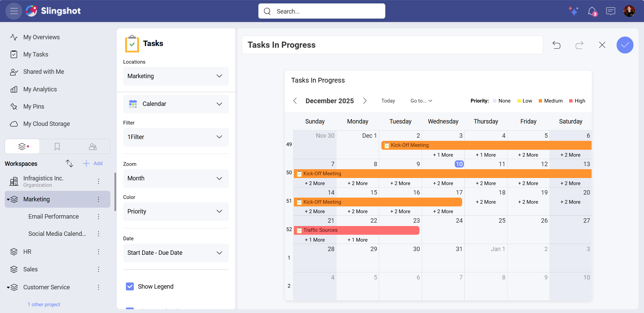The image size is (644, 313).
Task: Open the 1 other project link
Action: click(44, 304)
